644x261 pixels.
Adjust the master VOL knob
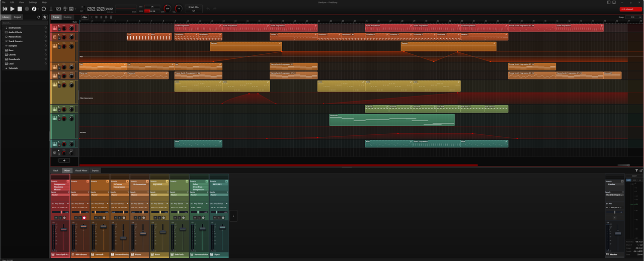coord(179,9)
